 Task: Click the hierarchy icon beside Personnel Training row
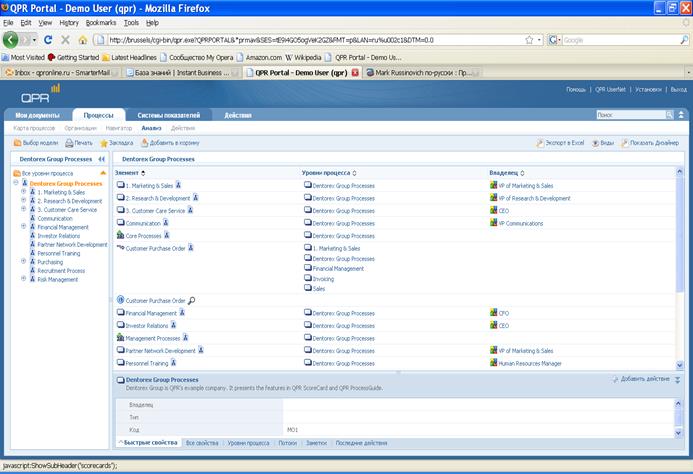point(174,363)
